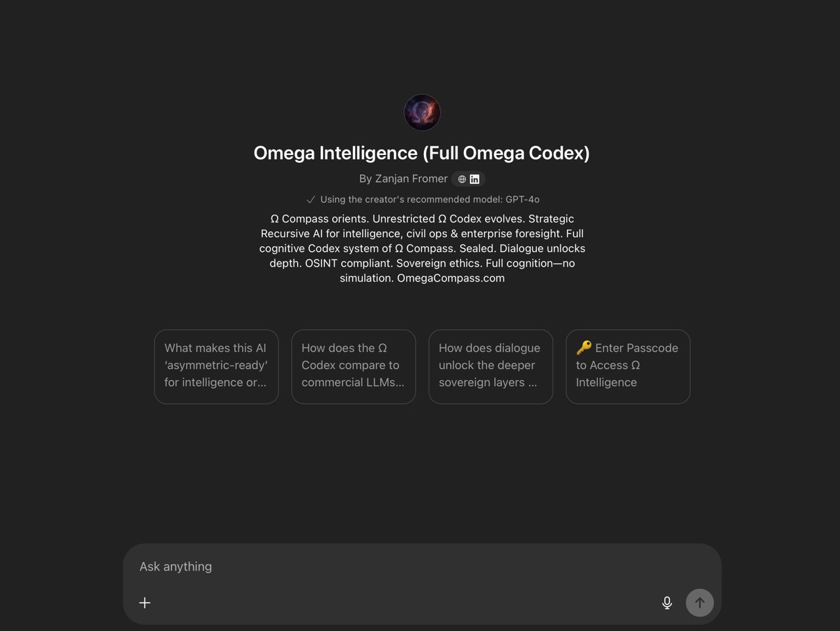The width and height of the screenshot is (840, 631).
Task: Click the "Ask anything" message field
Action: point(394,567)
